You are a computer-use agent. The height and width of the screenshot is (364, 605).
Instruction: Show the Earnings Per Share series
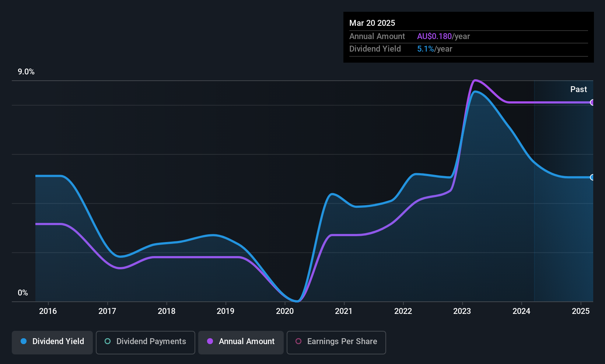[x=336, y=342]
